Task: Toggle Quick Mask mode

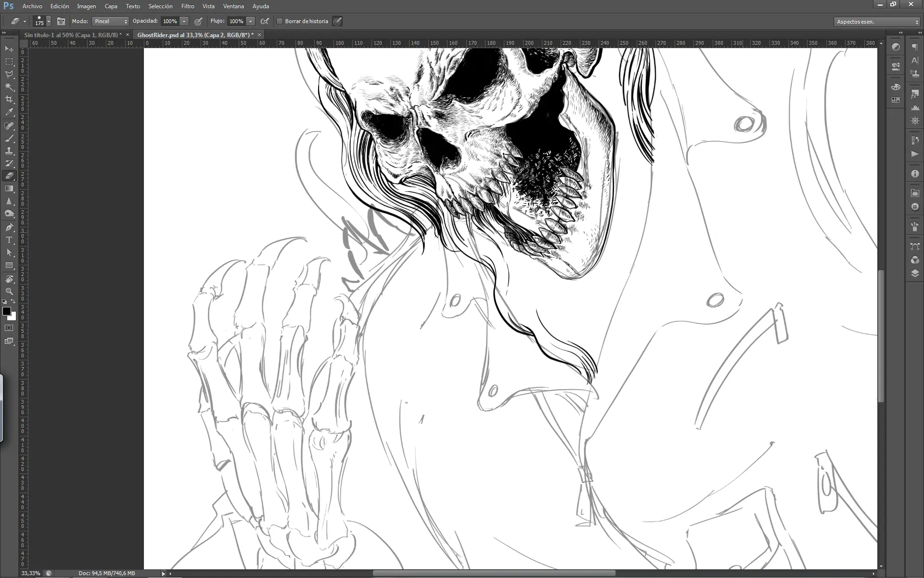Action: (x=9, y=328)
